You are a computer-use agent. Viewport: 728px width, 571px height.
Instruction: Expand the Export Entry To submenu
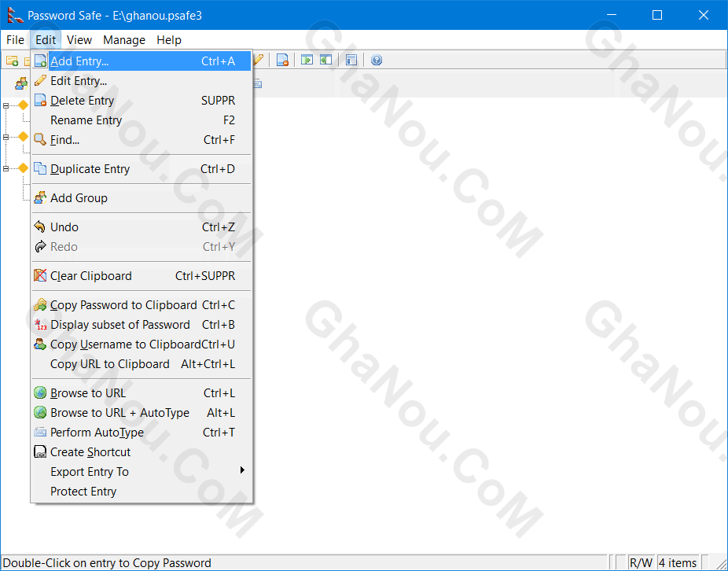click(142, 472)
